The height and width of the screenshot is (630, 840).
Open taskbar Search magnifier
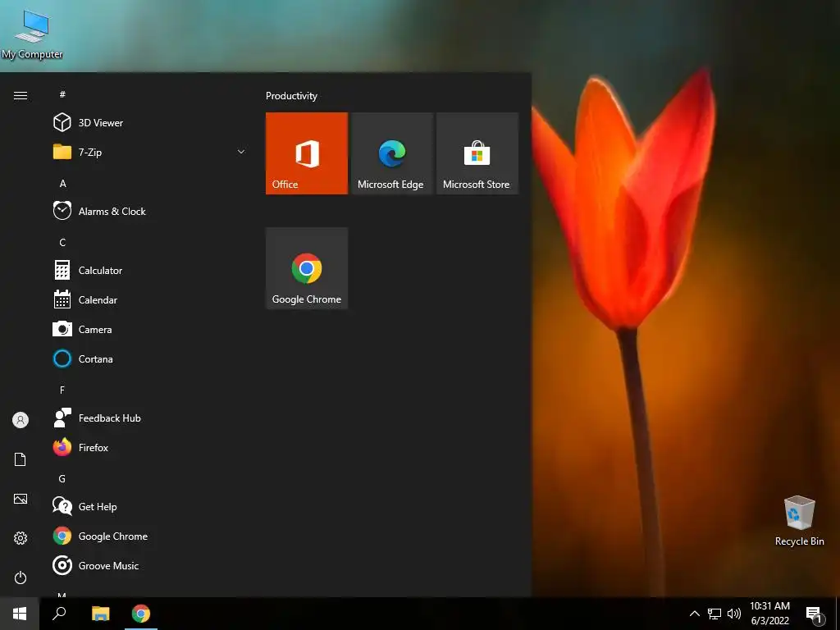click(59, 614)
